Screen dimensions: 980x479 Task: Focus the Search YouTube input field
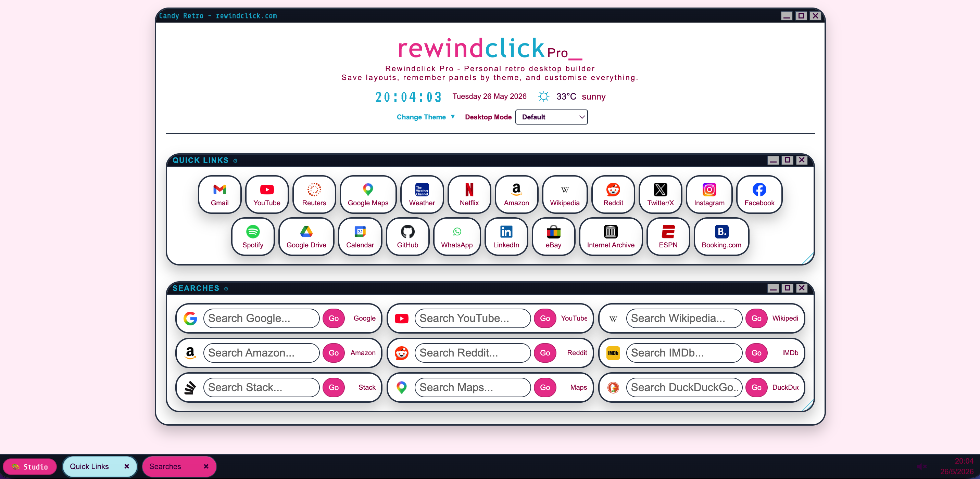(x=473, y=319)
